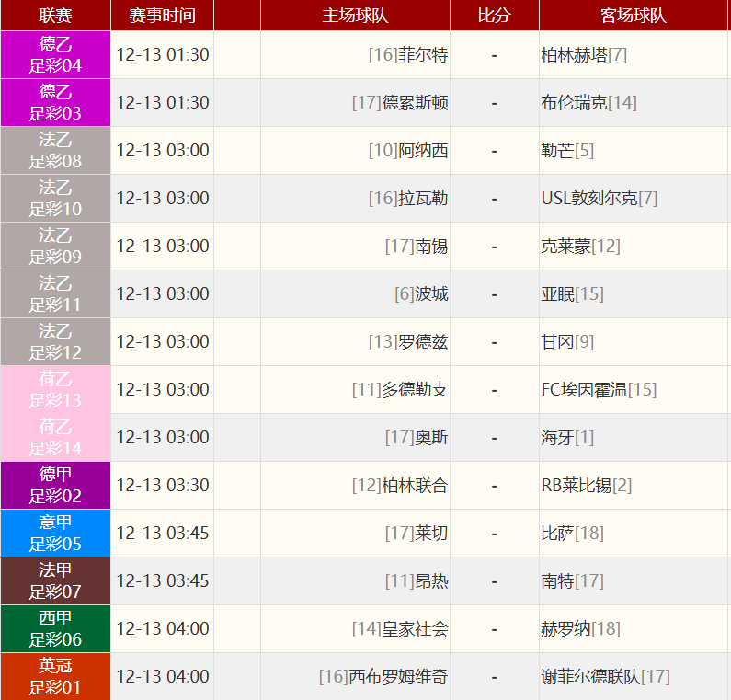Open home team [13]罗德兹

[x=408, y=341]
